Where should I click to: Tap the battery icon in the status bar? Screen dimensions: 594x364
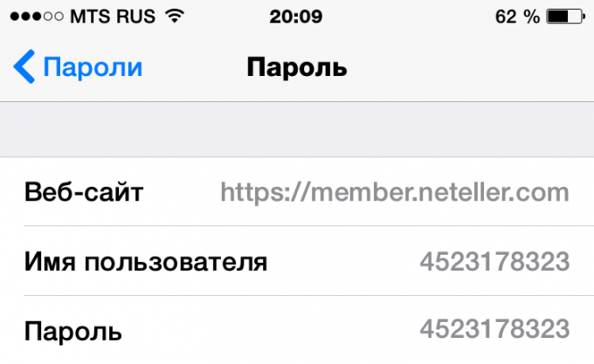click(x=566, y=17)
